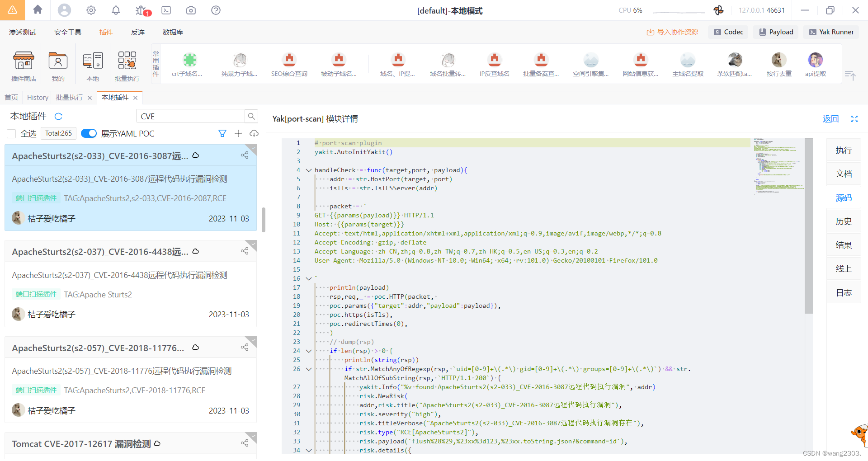
Task: Toggle the 展示YAML POC switch
Action: pos(89,133)
